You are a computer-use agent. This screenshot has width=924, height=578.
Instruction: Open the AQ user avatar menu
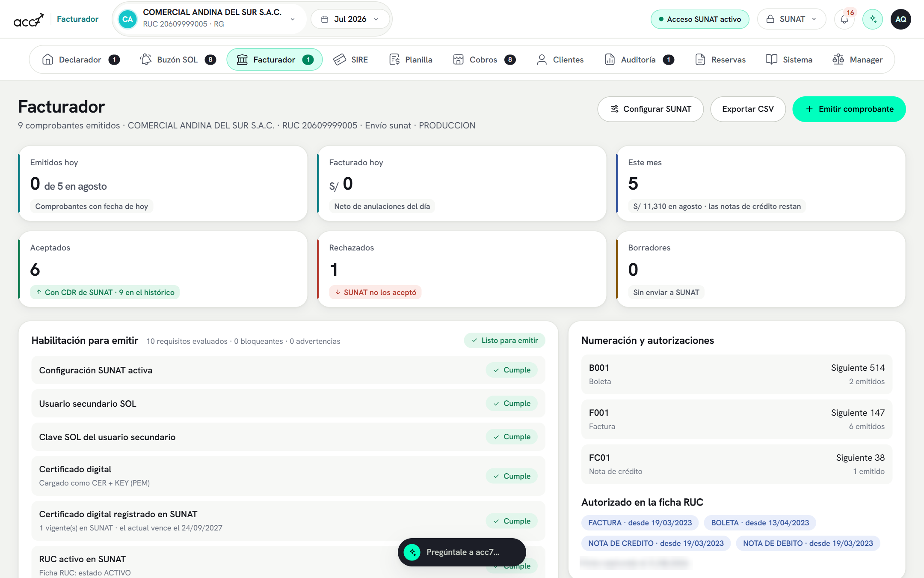(x=901, y=19)
